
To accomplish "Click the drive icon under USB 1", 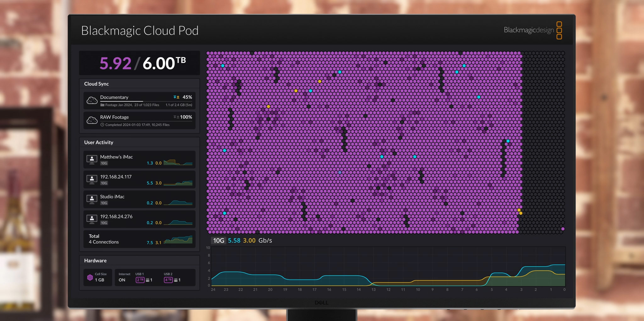I will tap(148, 279).
